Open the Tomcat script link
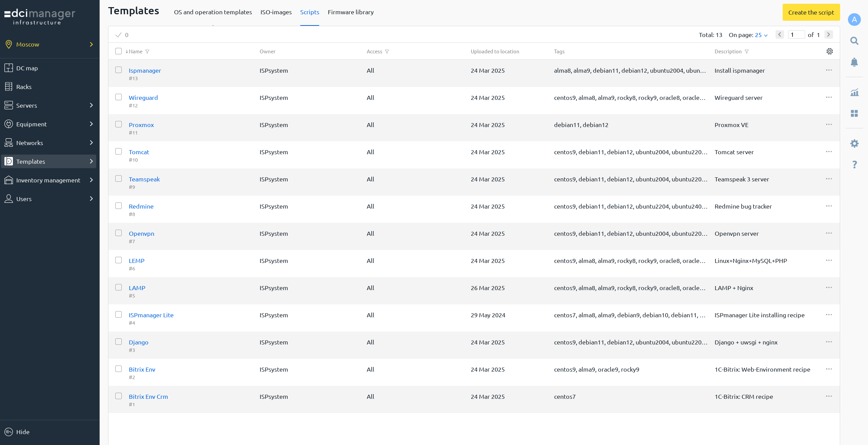Image resolution: width=868 pixels, height=445 pixels. (x=139, y=152)
